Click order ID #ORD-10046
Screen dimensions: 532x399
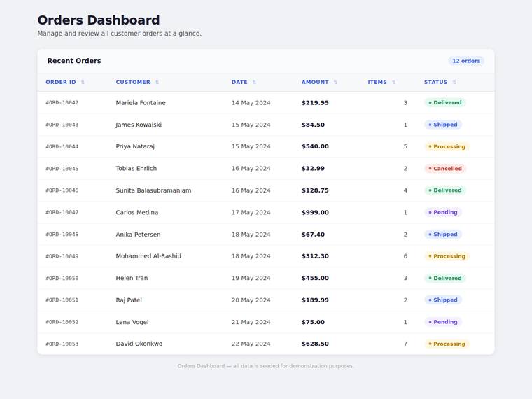[62, 190]
